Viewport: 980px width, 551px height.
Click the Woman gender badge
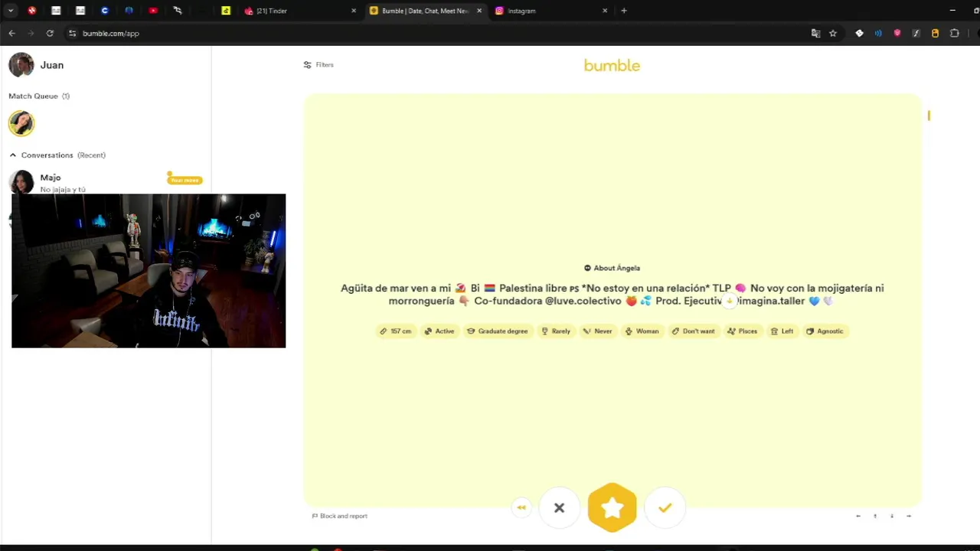642,331
